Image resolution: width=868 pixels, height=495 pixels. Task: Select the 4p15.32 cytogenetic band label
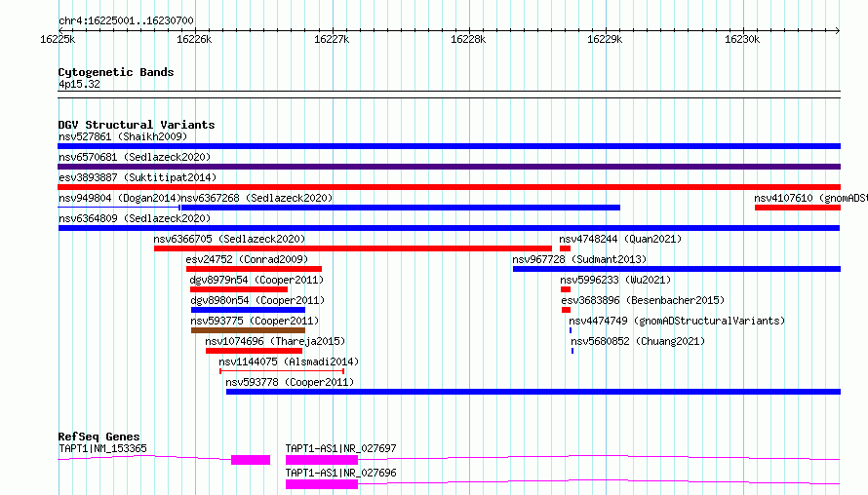tap(79, 84)
